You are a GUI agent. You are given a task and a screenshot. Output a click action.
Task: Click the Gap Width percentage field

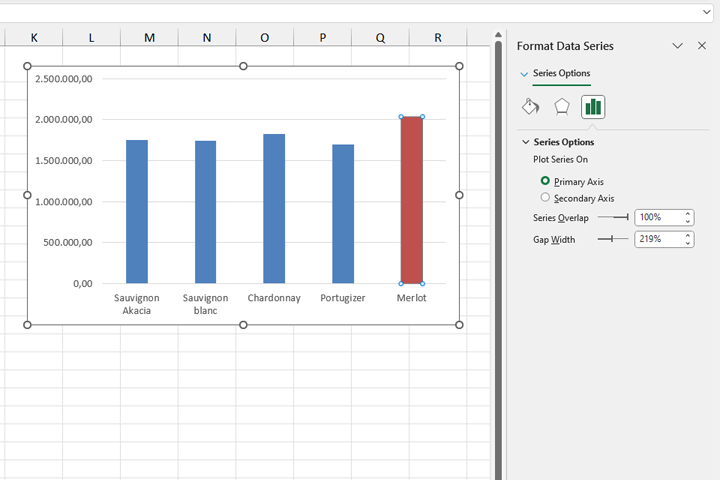tap(658, 239)
